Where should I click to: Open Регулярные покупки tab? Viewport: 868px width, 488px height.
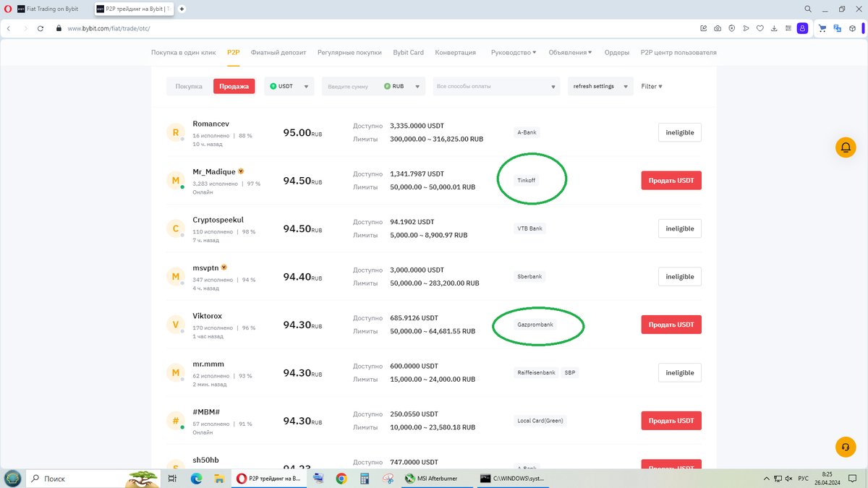pos(349,53)
